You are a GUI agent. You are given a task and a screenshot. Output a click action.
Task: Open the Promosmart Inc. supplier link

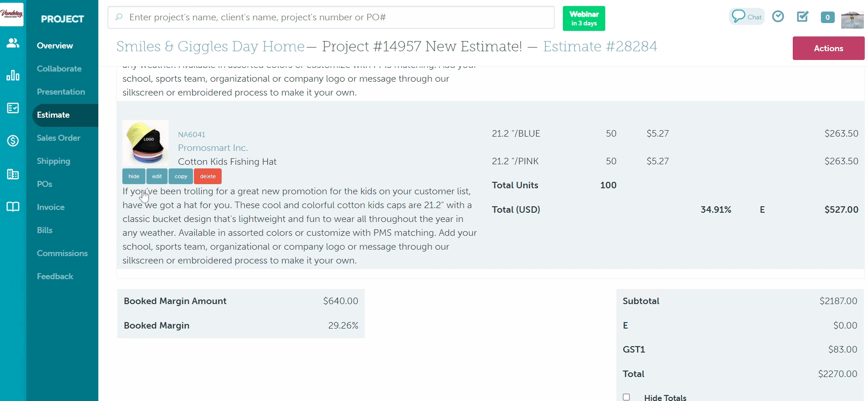(x=213, y=148)
